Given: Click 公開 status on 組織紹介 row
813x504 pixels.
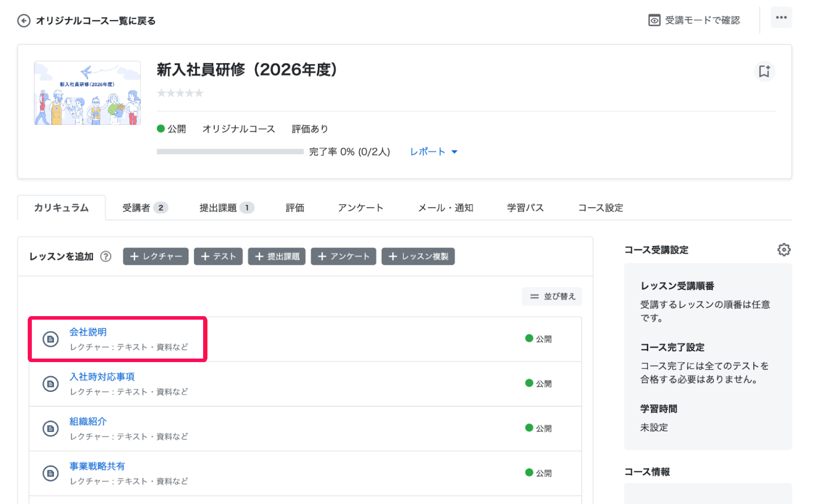Looking at the screenshot, I should click(539, 428).
